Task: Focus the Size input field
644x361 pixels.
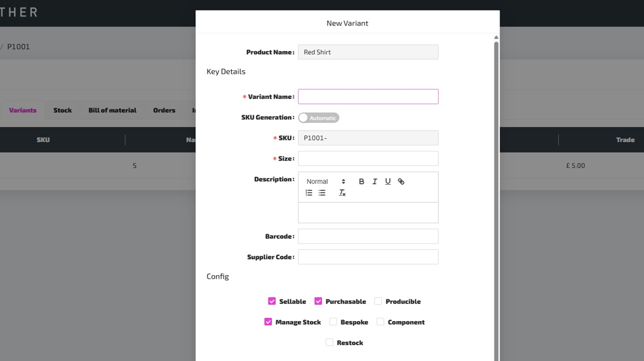Action: [x=368, y=158]
